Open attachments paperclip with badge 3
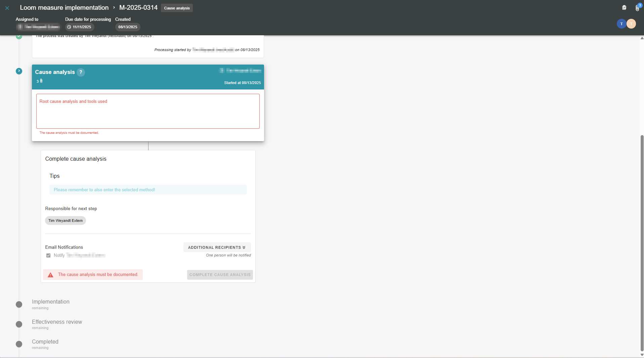The image size is (644, 358). [x=637, y=8]
